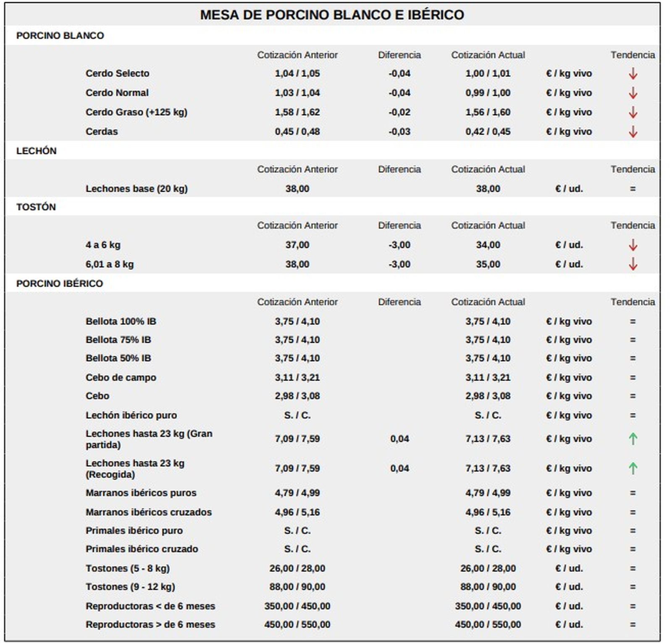The width and height of the screenshot is (672, 643).
Task: Click green up arrow for Lechones Recogida
Action: point(633,468)
